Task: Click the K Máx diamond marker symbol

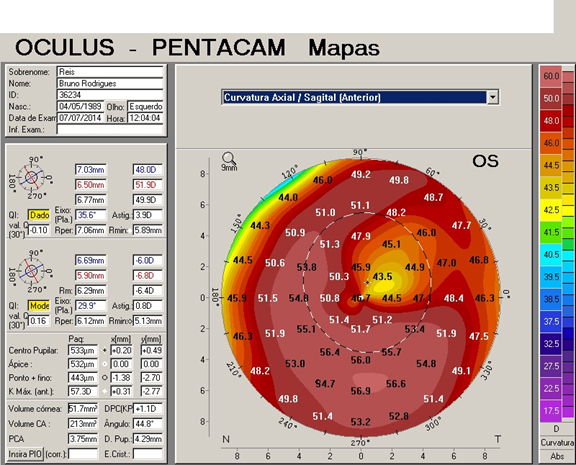Action: pyautogui.click(x=105, y=391)
